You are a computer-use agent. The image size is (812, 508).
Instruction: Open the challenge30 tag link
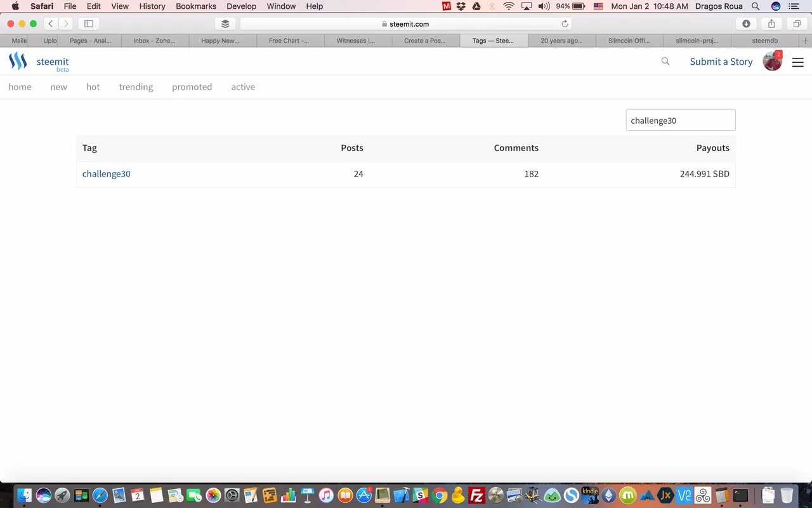(107, 174)
